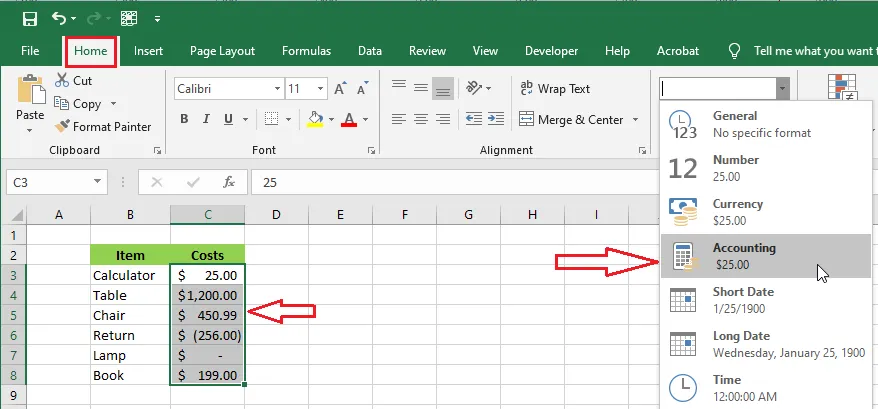878x409 pixels.
Task: Open Font group dialog launcher
Action: point(371,150)
